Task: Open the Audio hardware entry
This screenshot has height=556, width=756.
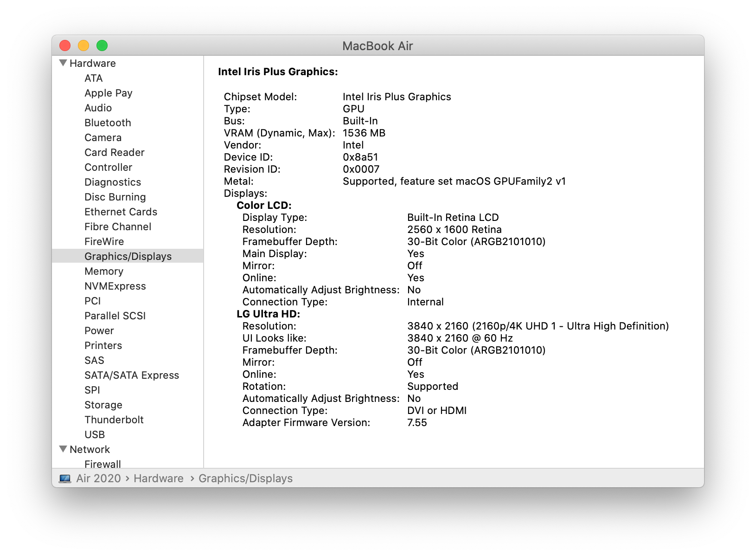Action: pyautogui.click(x=98, y=108)
